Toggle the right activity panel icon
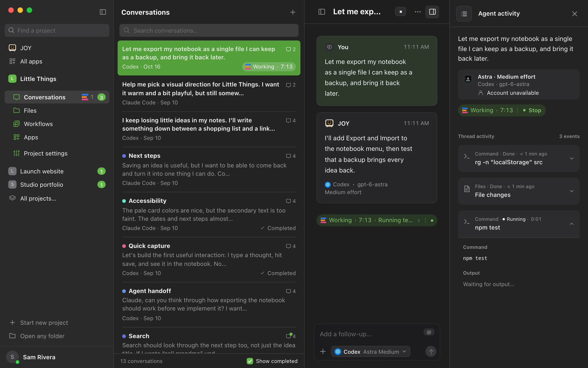The height and width of the screenshot is (368, 588). (x=432, y=12)
